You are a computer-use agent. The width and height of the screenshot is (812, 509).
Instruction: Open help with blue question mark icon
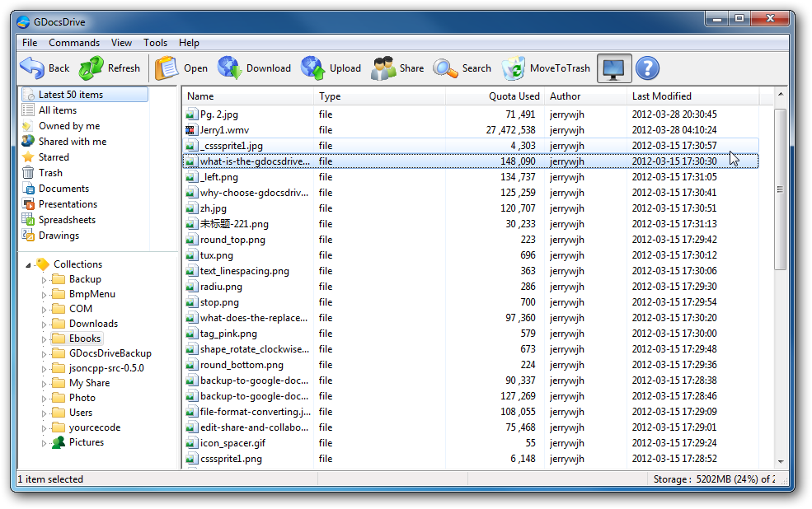pos(647,68)
